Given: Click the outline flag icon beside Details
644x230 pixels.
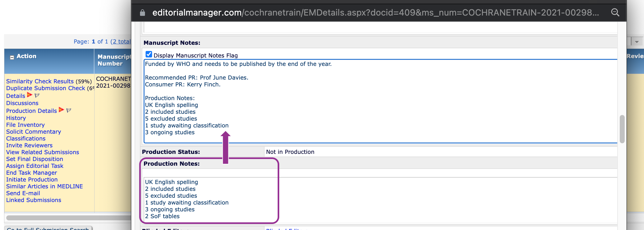Looking at the screenshot, I should tap(37, 95).
